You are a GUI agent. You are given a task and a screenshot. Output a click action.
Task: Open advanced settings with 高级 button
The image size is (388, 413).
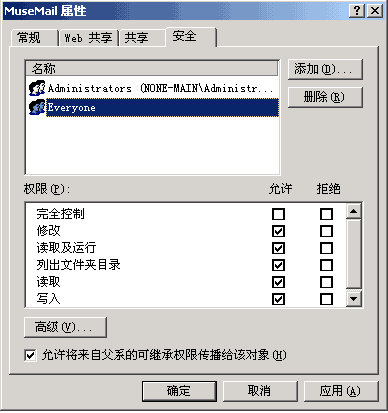tap(65, 327)
